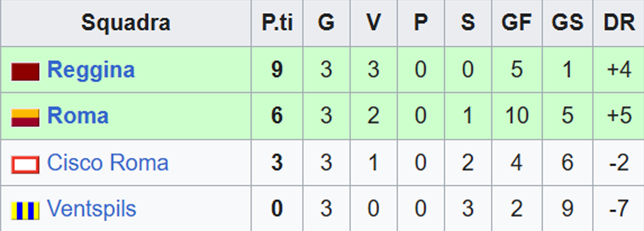Open the Ventspils team link

[x=91, y=208]
